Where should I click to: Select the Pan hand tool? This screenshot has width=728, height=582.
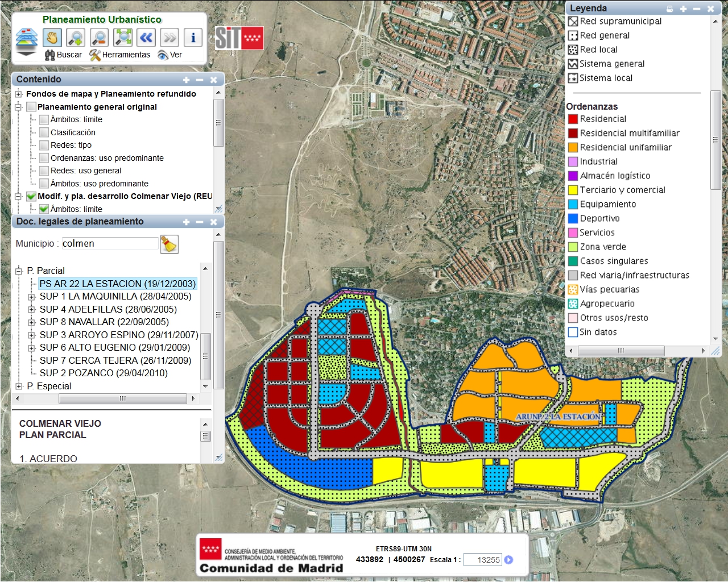click(x=52, y=38)
